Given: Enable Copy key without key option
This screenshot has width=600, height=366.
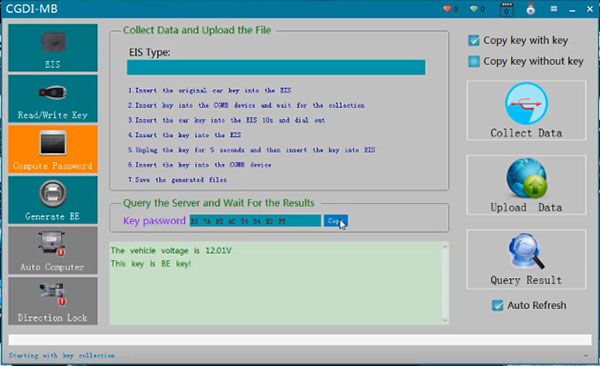Looking at the screenshot, I should point(474,61).
